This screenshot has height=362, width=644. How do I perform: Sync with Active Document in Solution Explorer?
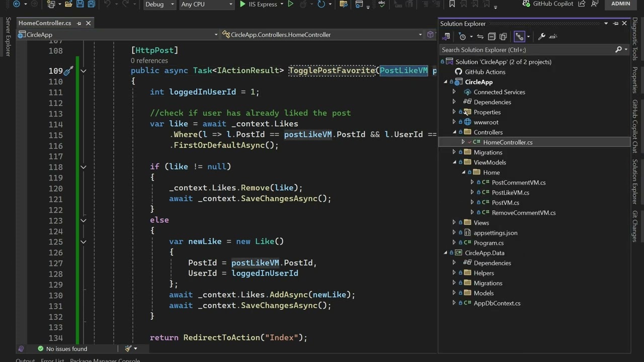(x=480, y=37)
